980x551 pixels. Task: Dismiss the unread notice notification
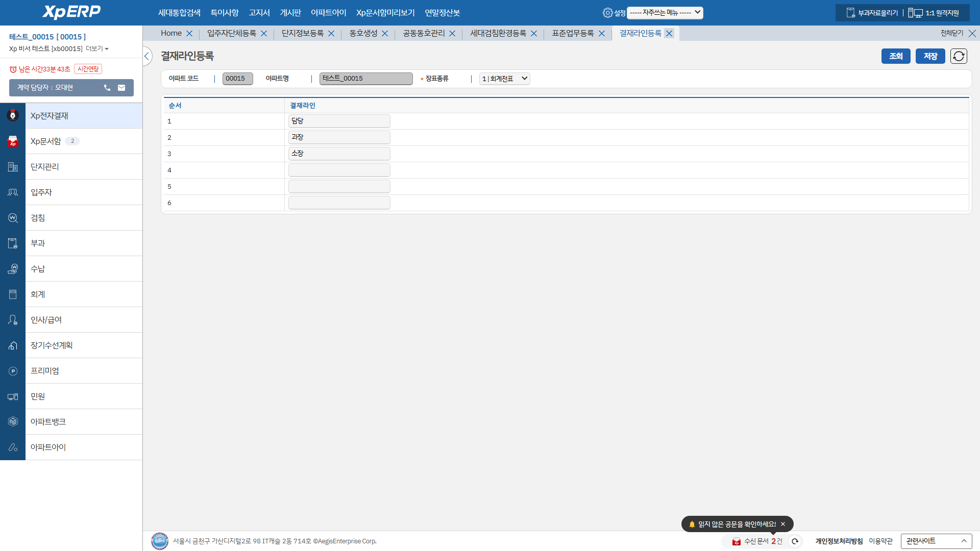coord(783,524)
